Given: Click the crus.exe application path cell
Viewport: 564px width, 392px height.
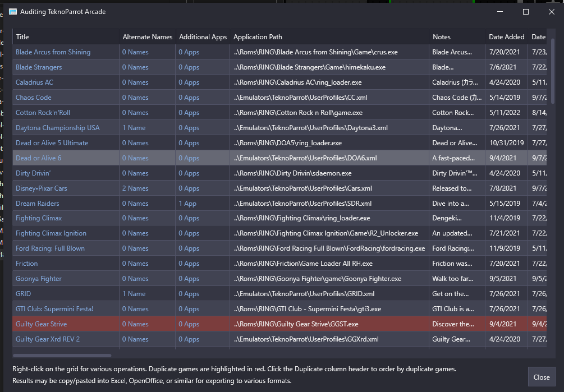Looking at the screenshot, I should point(329,52).
